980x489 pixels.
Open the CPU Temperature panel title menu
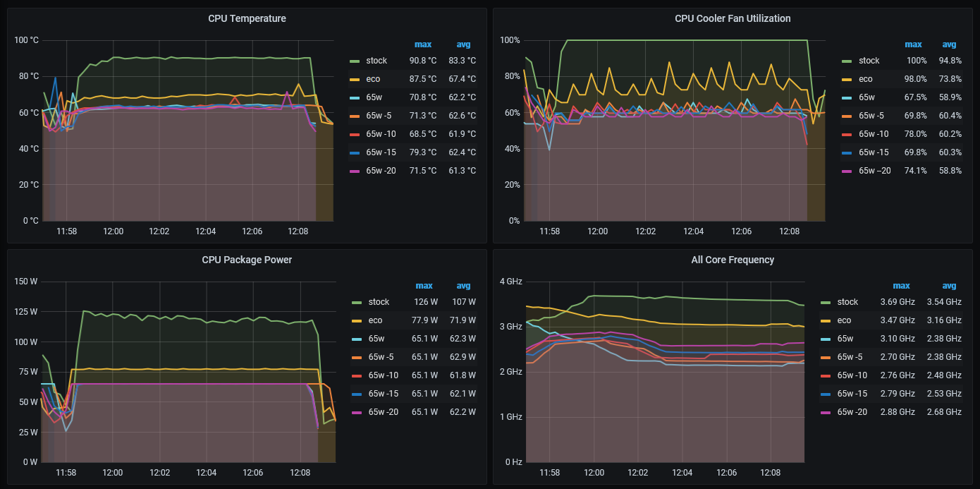coord(247,19)
